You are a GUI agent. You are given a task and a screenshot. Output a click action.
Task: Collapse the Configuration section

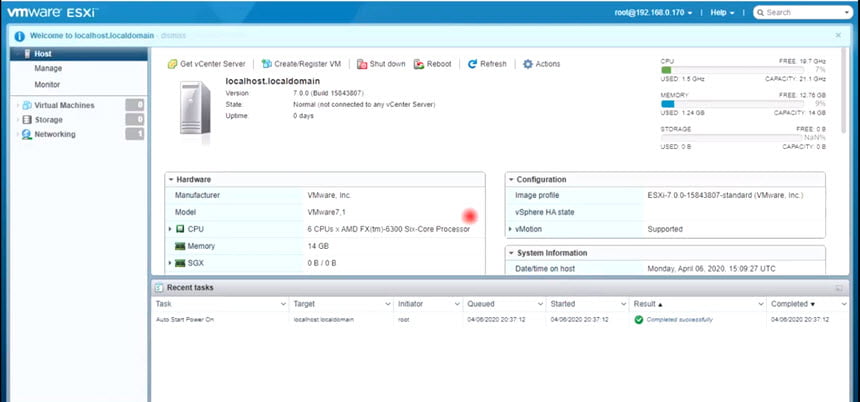[x=511, y=179]
